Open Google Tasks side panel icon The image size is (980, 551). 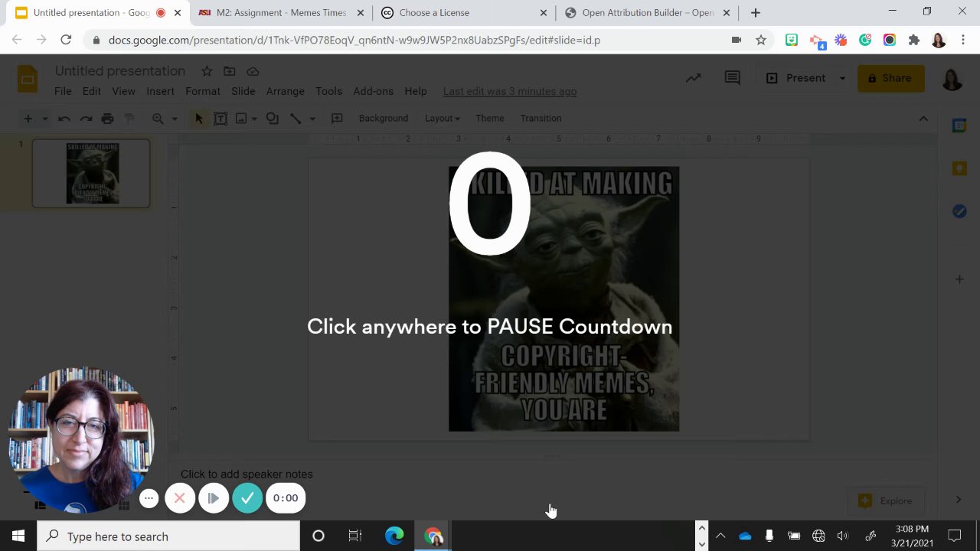coord(959,210)
